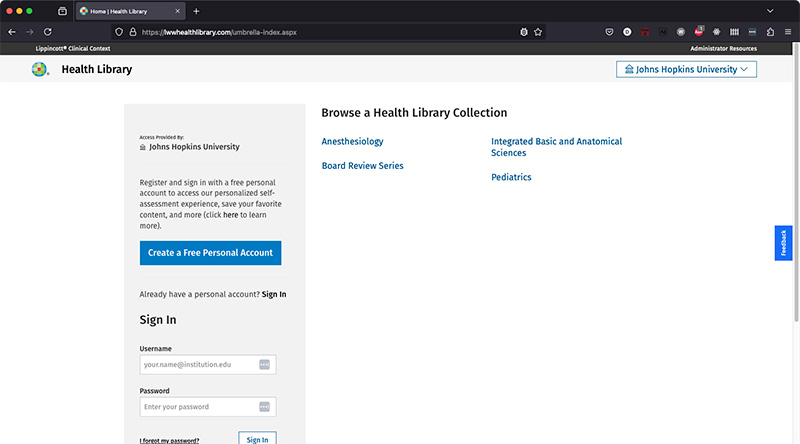This screenshot has height=444, width=800.
Task: Open the list all tabs chevron
Action: 770,11
